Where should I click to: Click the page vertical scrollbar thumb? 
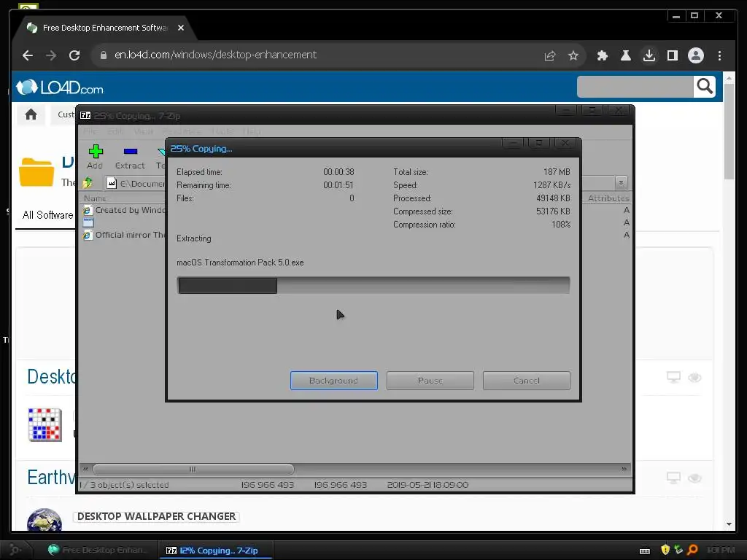729,131
